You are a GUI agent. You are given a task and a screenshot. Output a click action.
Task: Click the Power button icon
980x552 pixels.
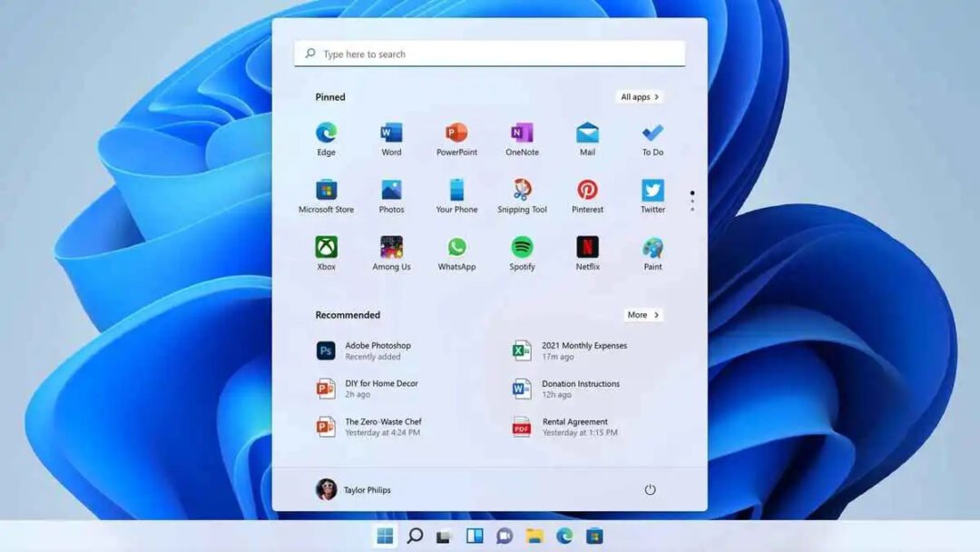pos(650,490)
